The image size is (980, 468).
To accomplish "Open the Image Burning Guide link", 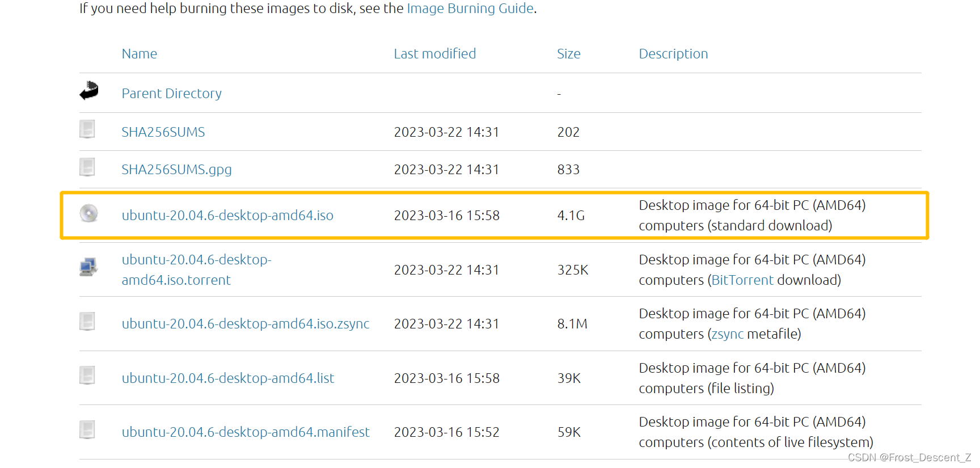I will click(x=470, y=9).
